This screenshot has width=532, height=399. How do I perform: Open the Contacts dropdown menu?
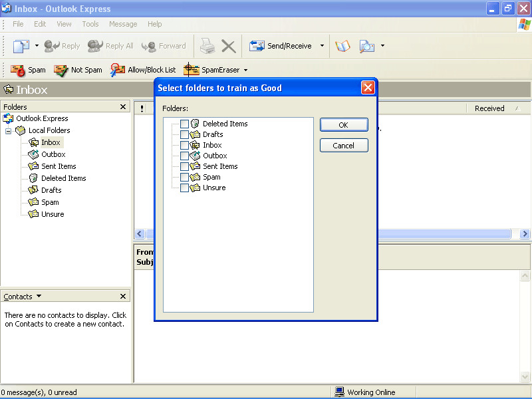point(39,296)
